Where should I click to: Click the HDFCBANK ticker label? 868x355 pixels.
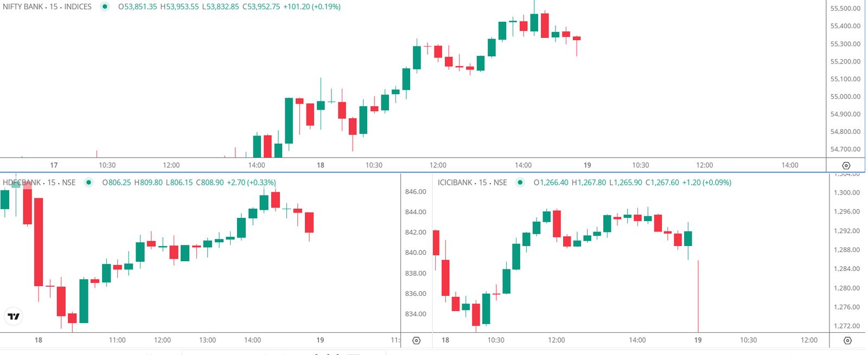pyautogui.click(x=22, y=183)
